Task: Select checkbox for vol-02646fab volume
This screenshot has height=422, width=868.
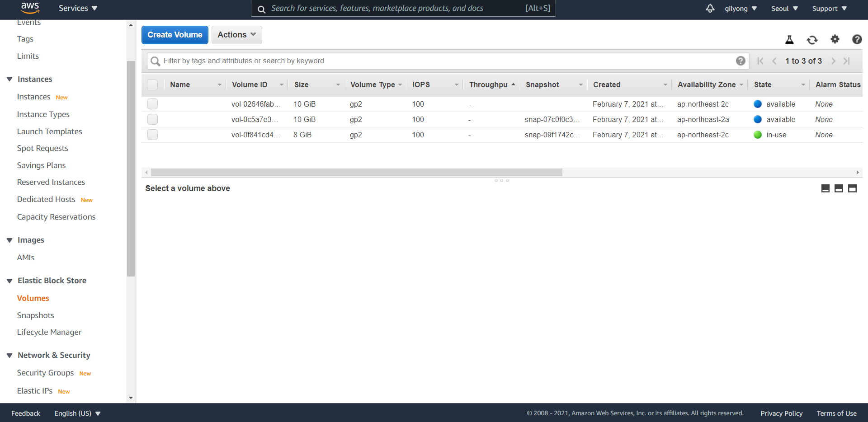Action: [152, 104]
